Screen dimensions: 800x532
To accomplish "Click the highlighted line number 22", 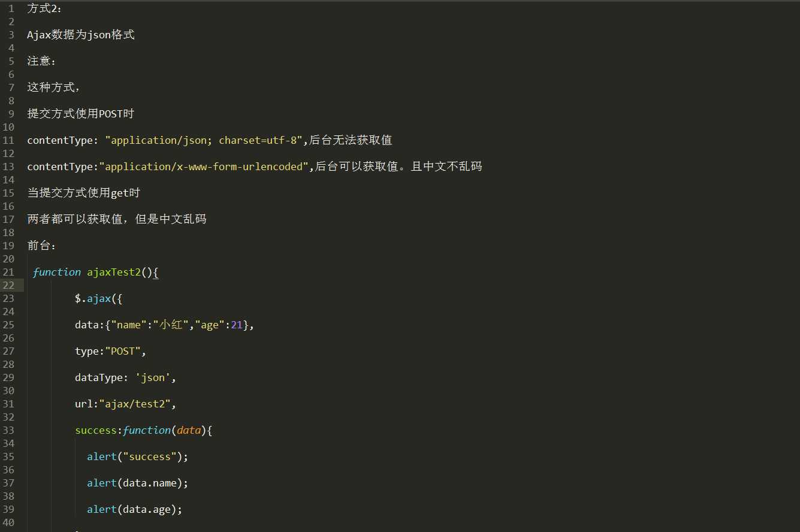I will click(8, 285).
